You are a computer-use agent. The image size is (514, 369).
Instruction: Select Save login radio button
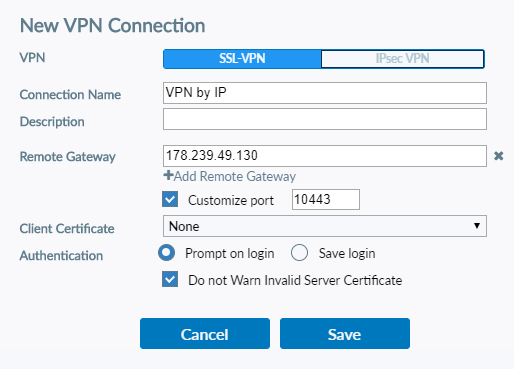point(299,253)
